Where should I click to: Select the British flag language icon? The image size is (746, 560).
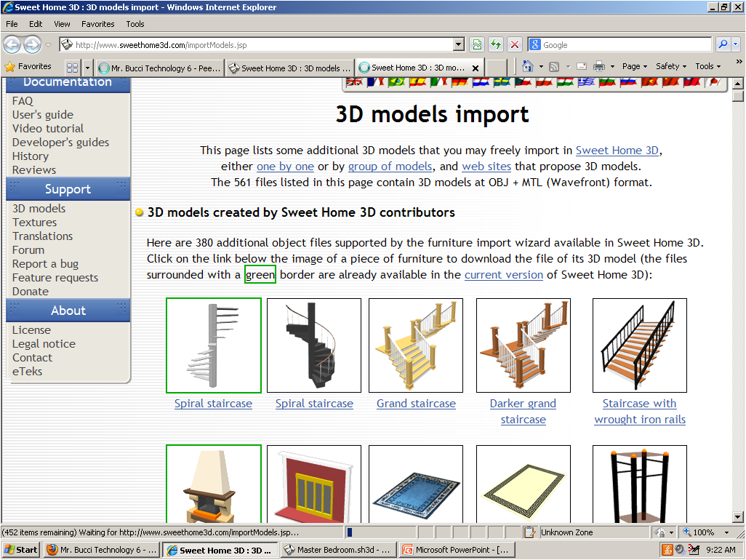354,82
